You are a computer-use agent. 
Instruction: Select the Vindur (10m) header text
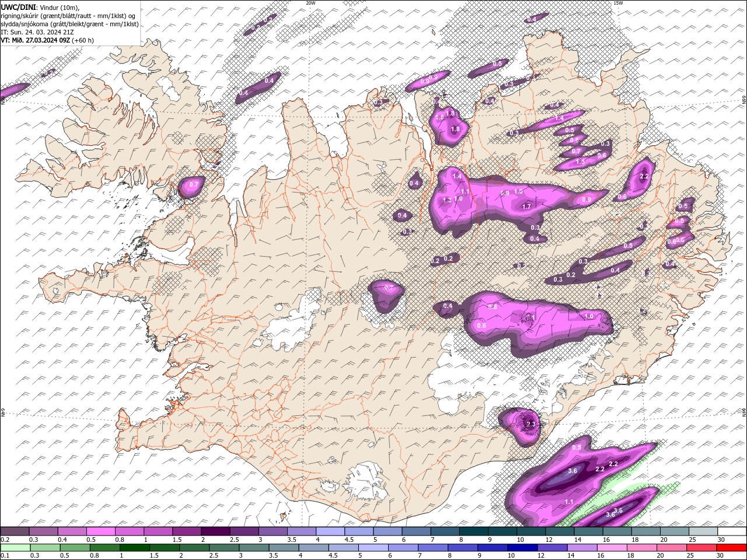click(x=61, y=7)
